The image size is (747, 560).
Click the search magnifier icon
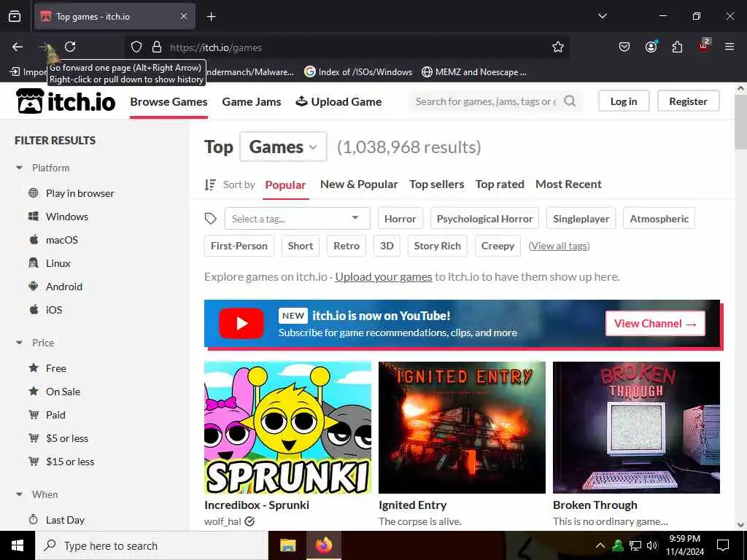[x=569, y=101]
